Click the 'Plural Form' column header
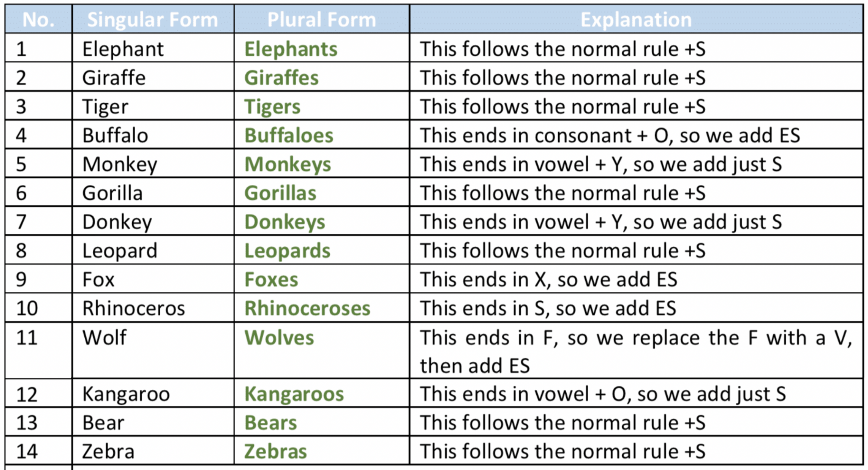 click(x=322, y=20)
